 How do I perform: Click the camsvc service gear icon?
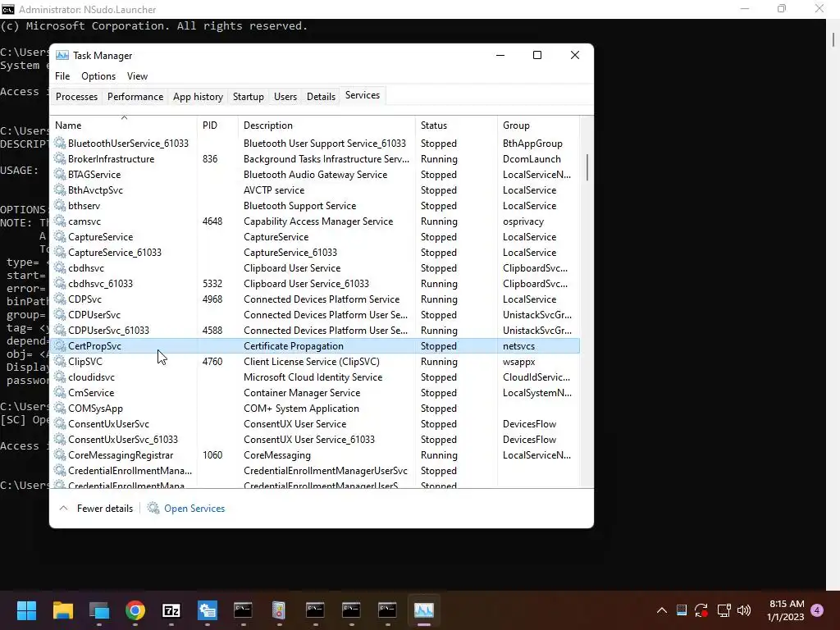pos(60,221)
